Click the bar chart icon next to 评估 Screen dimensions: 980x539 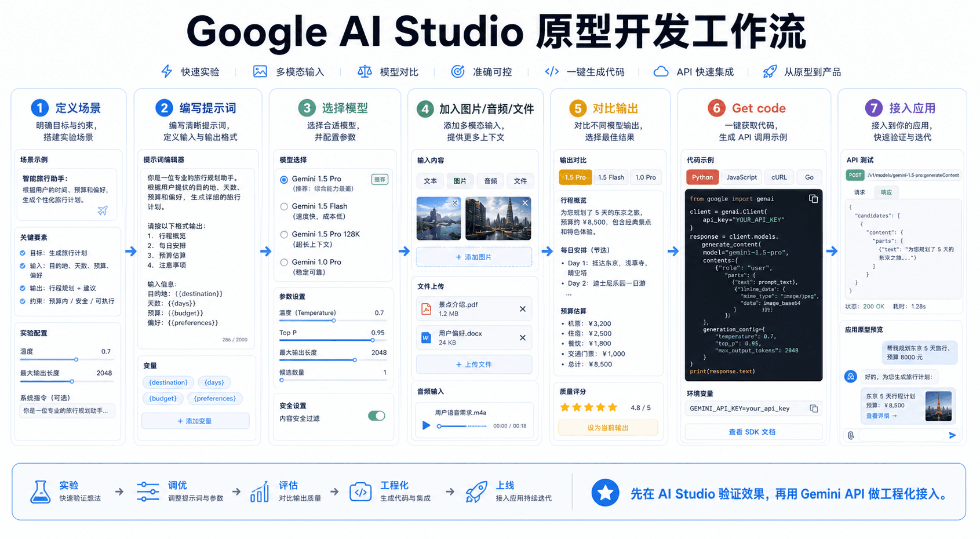260,491
